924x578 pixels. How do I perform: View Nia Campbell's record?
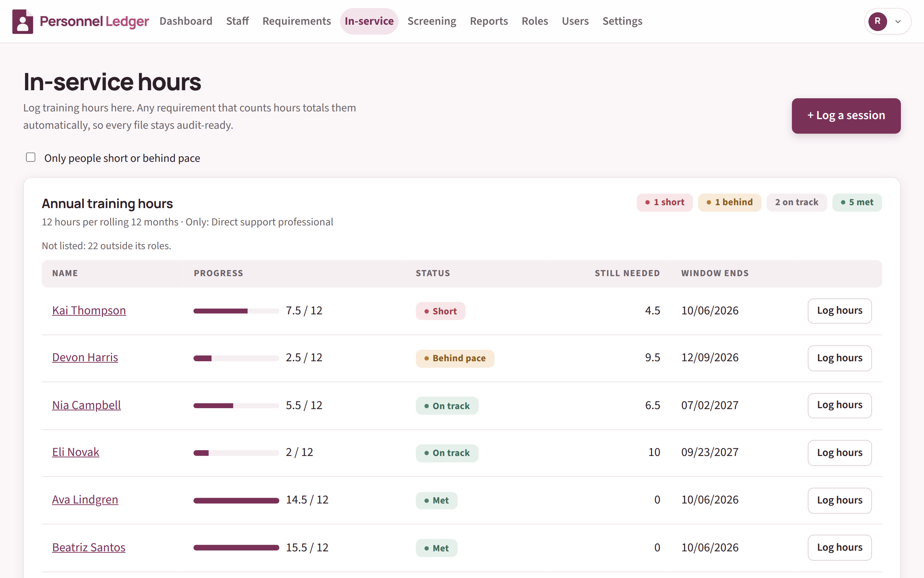click(x=87, y=405)
